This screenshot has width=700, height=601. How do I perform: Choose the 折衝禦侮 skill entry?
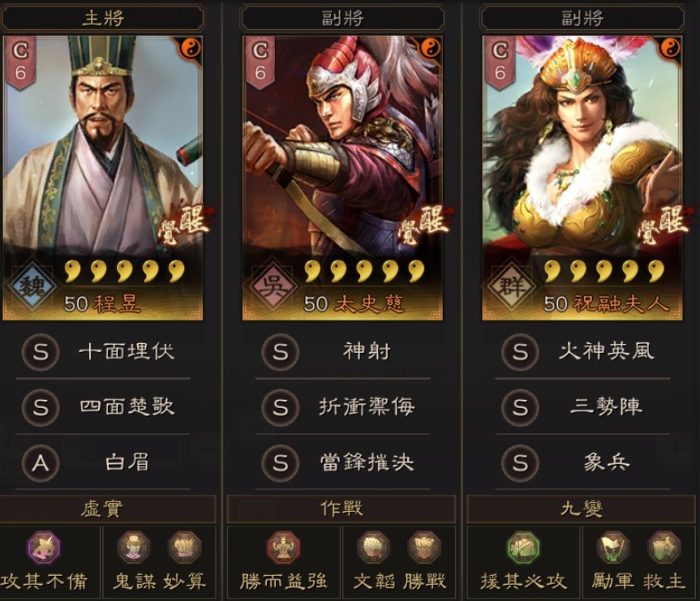click(342, 407)
